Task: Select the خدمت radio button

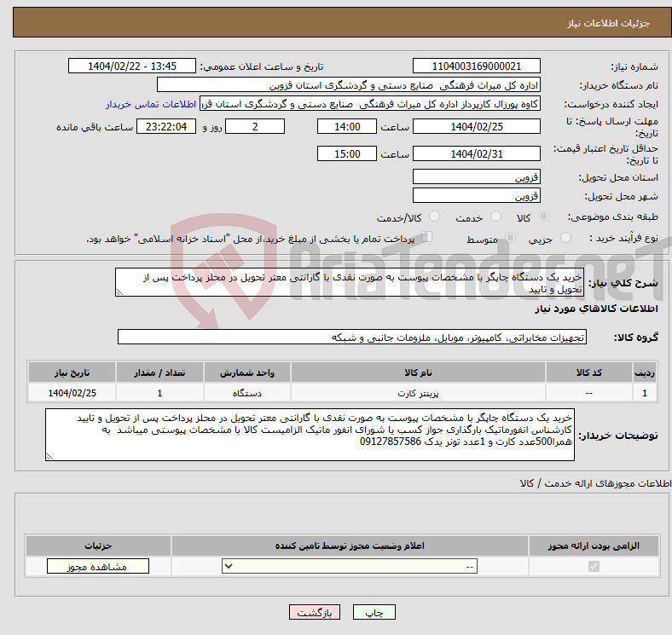Action: (495, 216)
